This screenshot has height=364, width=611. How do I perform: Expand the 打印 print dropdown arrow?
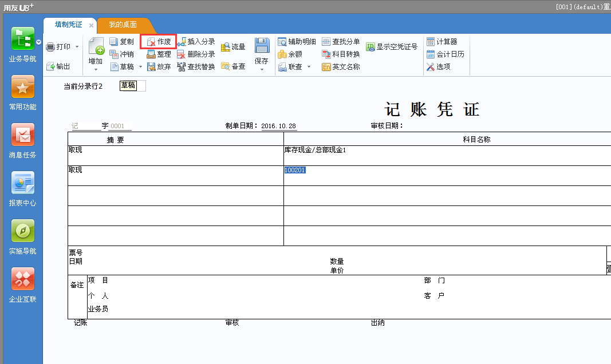click(x=76, y=46)
